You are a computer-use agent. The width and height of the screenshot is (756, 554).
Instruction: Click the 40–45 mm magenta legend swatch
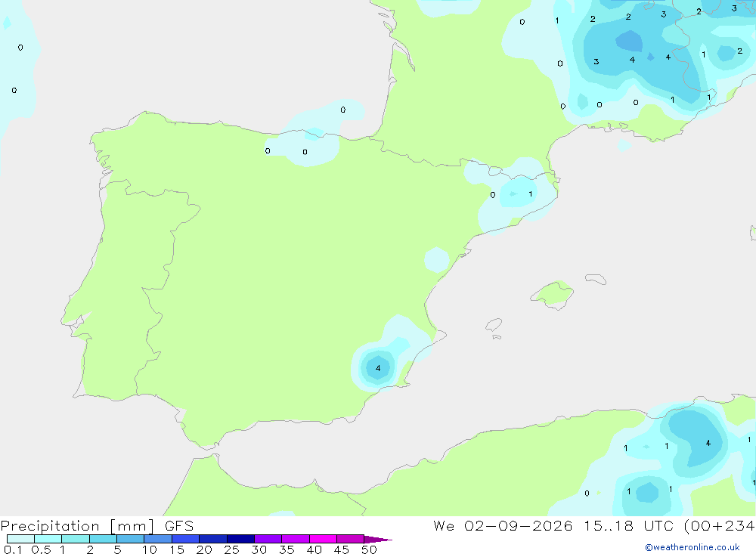click(323, 539)
